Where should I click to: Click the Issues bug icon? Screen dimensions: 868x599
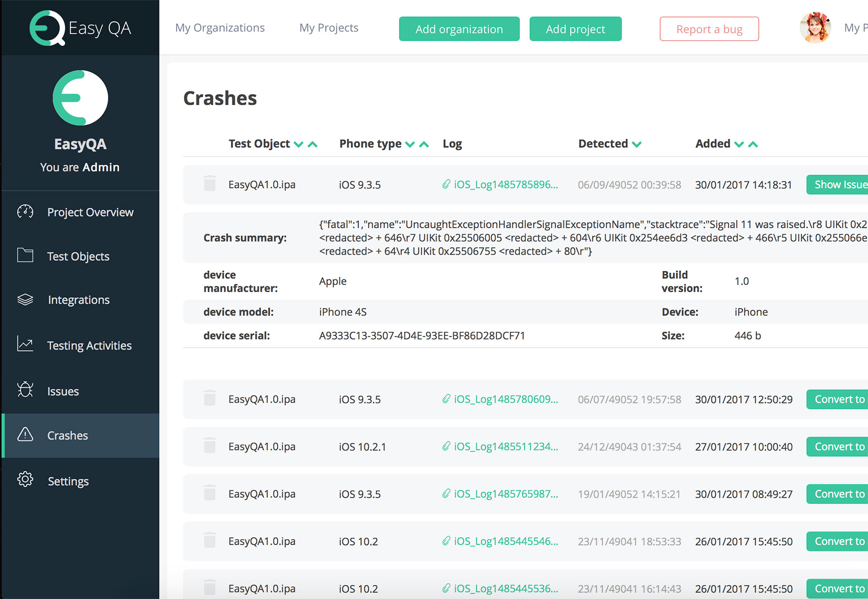(25, 390)
